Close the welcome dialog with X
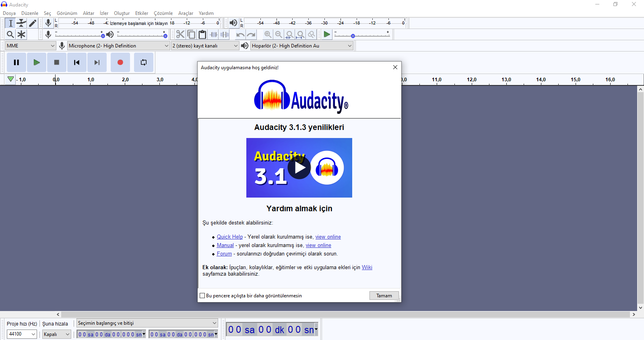Viewport: 644px width, 340px height. pos(395,67)
